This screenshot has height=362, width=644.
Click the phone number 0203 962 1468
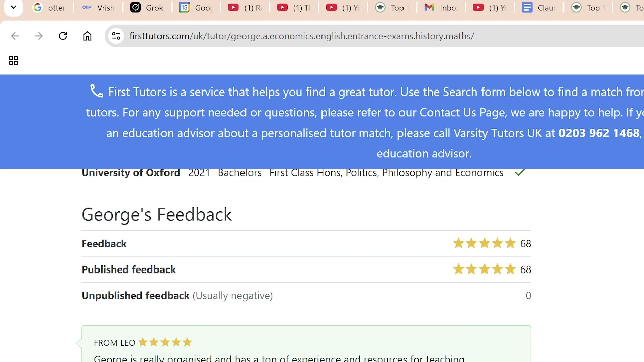pyautogui.click(x=599, y=133)
